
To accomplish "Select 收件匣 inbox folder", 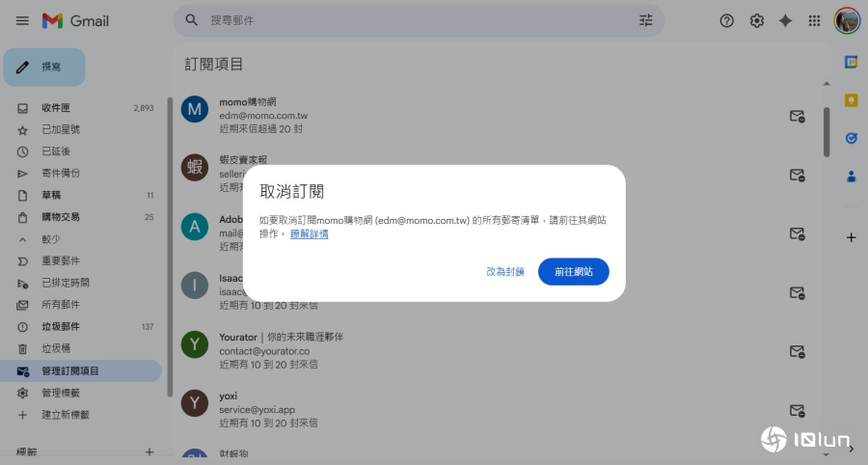I will [55, 108].
